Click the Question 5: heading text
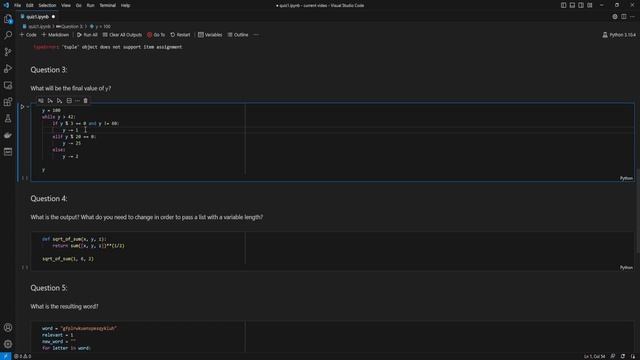Screen dimensions: 640x360 tap(49, 288)
